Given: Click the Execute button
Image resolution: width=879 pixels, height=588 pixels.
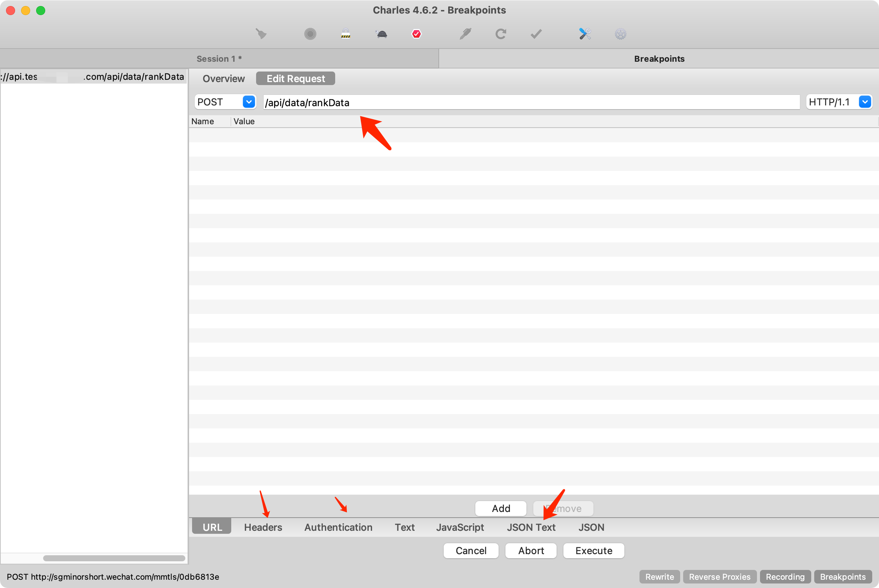Looking at the screenshot, I should pyautogui.click(x=594, y=551).
